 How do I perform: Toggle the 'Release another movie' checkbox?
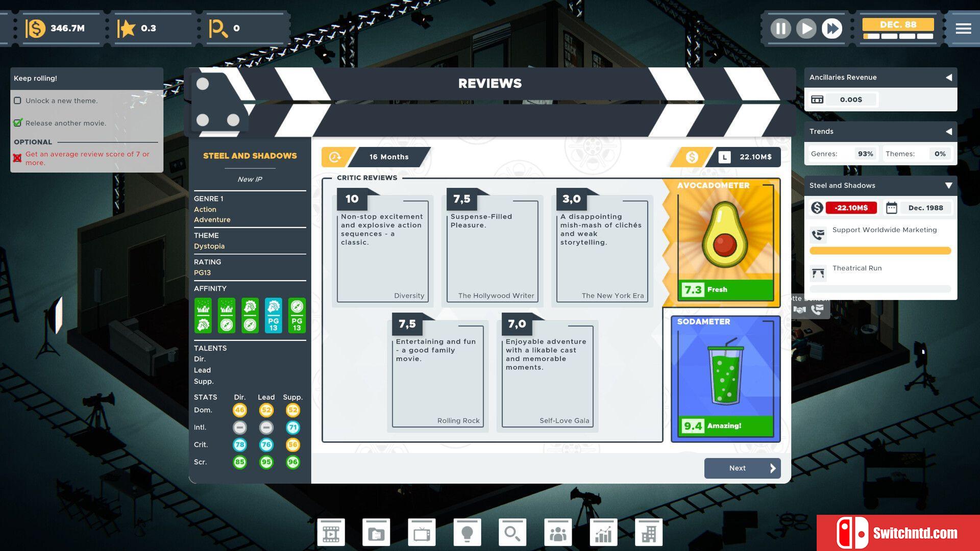click(18, 122)
